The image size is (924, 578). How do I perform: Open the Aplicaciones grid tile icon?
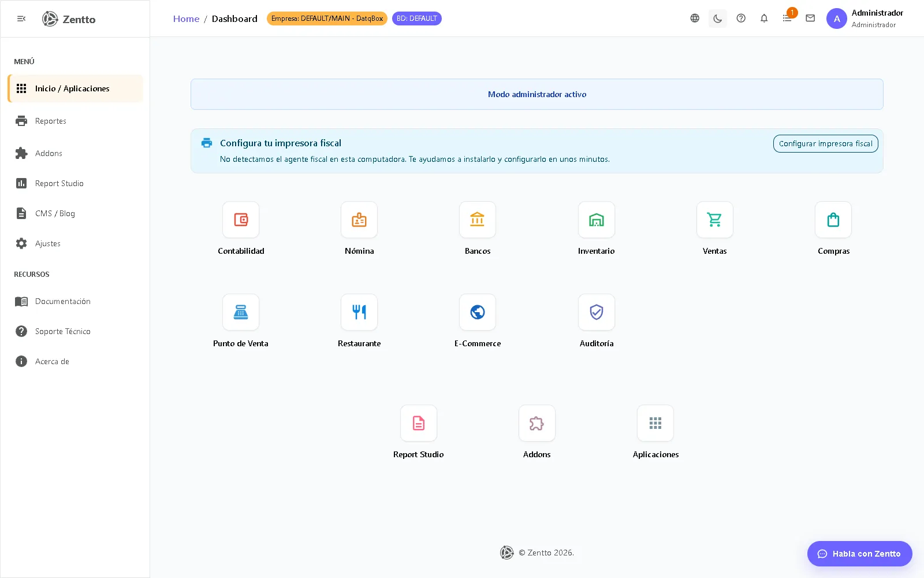[655, 423]
